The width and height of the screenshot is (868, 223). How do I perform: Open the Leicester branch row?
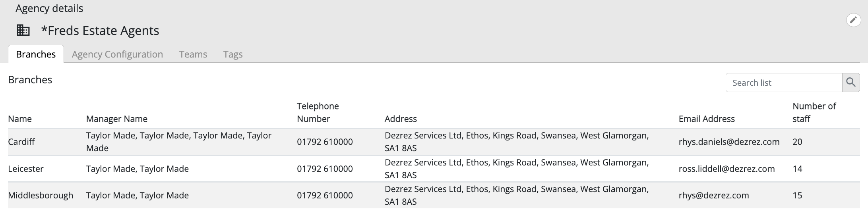pyautogui.click(x=434, y=169)
